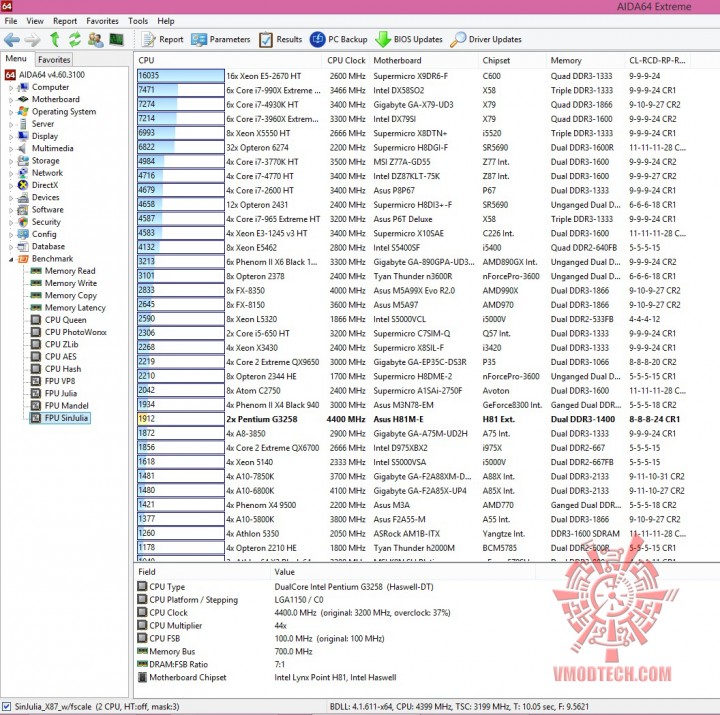Sort by the CL-RCD-RP-R... column header
720x715 pixels.
coord(658,60)
